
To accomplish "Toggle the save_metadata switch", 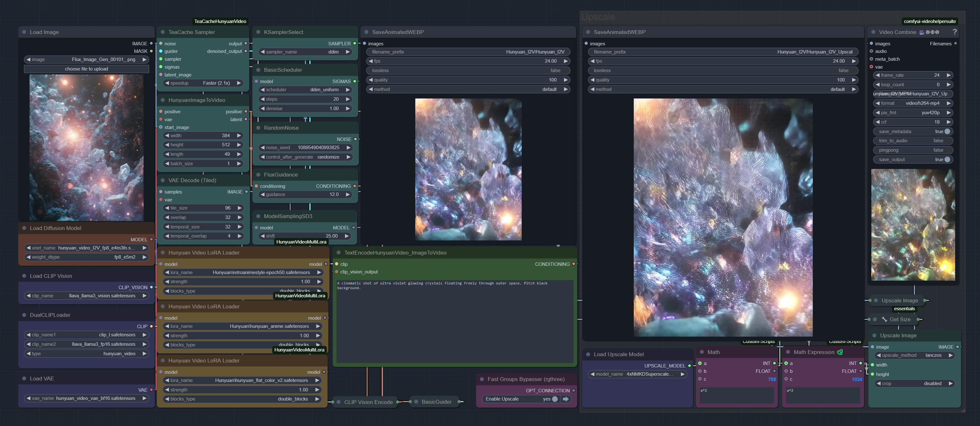I will coord(947,131).
